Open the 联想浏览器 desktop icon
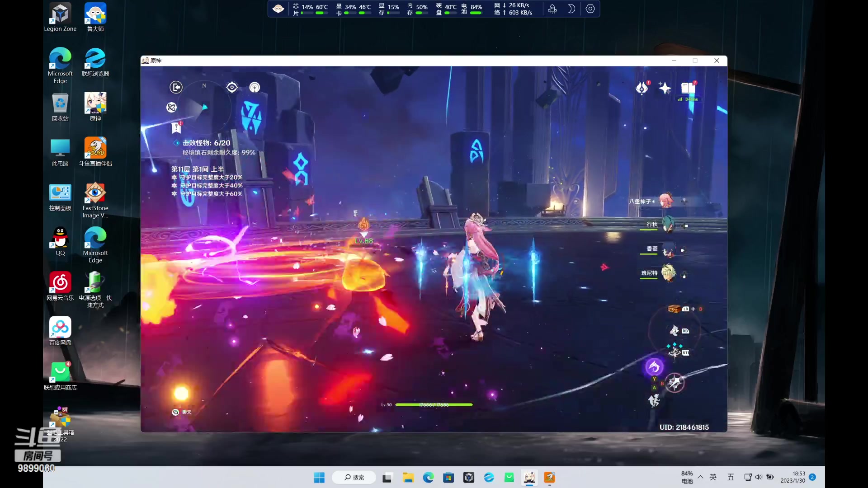 (x=95, y=62)
